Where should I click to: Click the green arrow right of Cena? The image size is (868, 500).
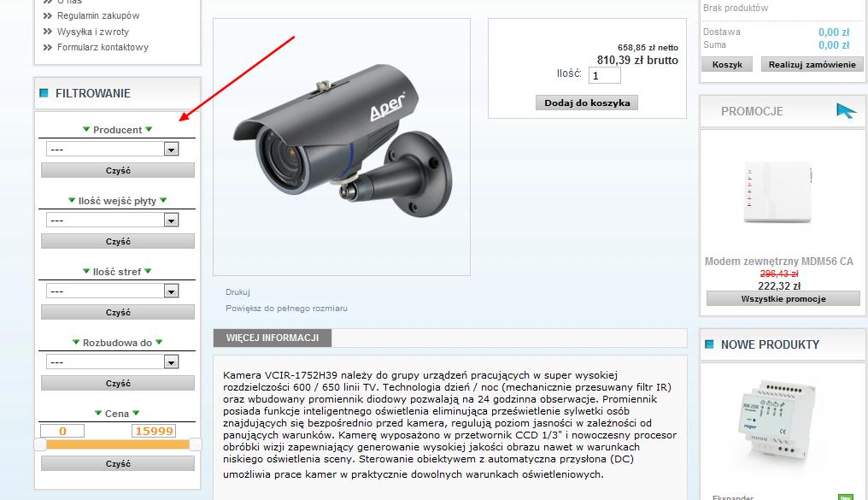coord(136,413)
